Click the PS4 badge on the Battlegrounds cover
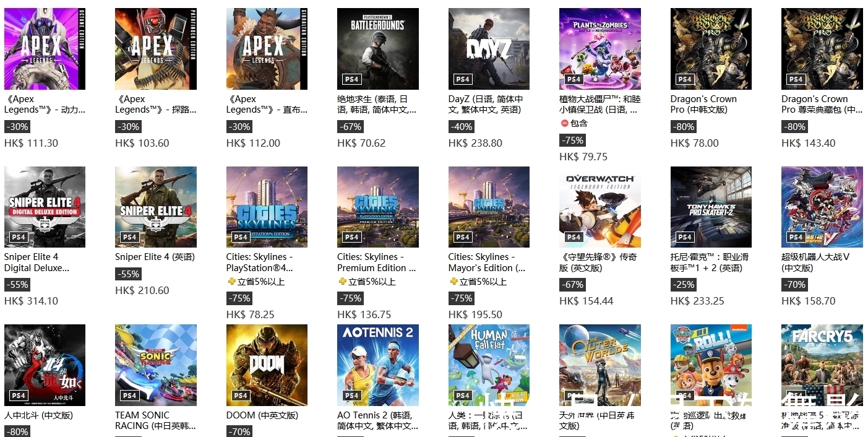Viewport: 868px width, 437px height. (352, 79)
